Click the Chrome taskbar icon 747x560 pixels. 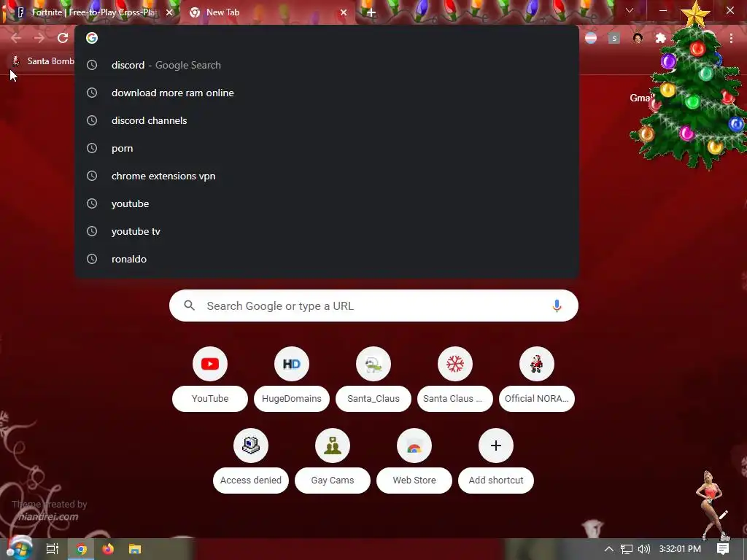(x=81, y=549)
